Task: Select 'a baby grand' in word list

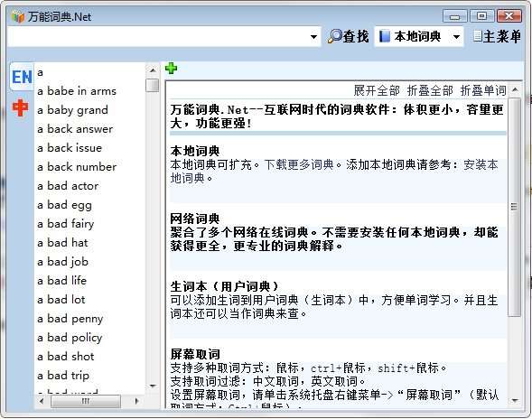Action: (x=72, y=110)
